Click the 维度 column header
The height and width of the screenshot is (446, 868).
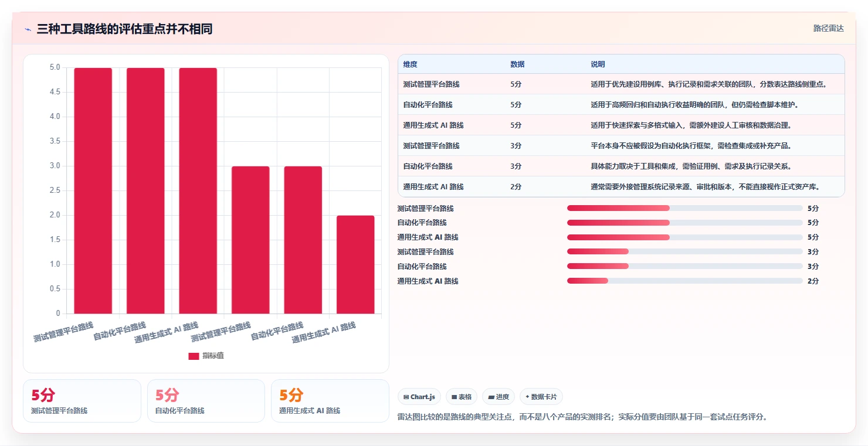coord(410,64)
